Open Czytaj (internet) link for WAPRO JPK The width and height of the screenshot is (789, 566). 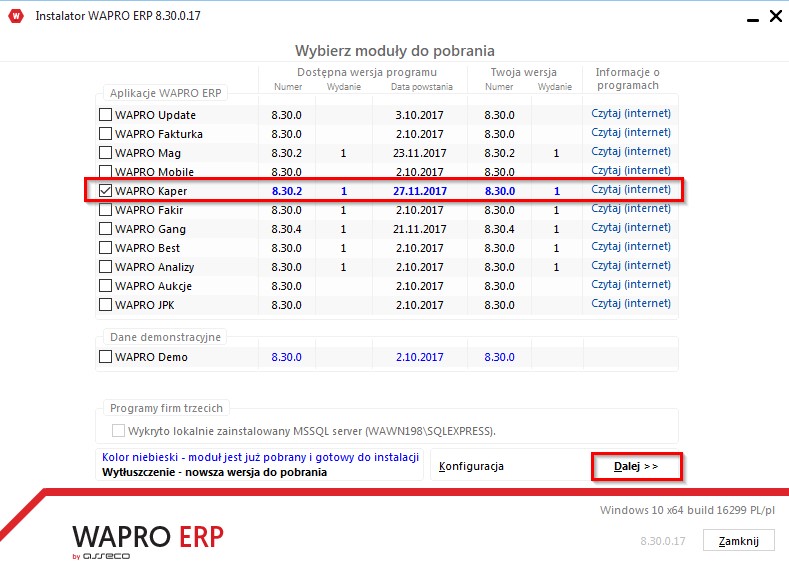coord(631,304)
